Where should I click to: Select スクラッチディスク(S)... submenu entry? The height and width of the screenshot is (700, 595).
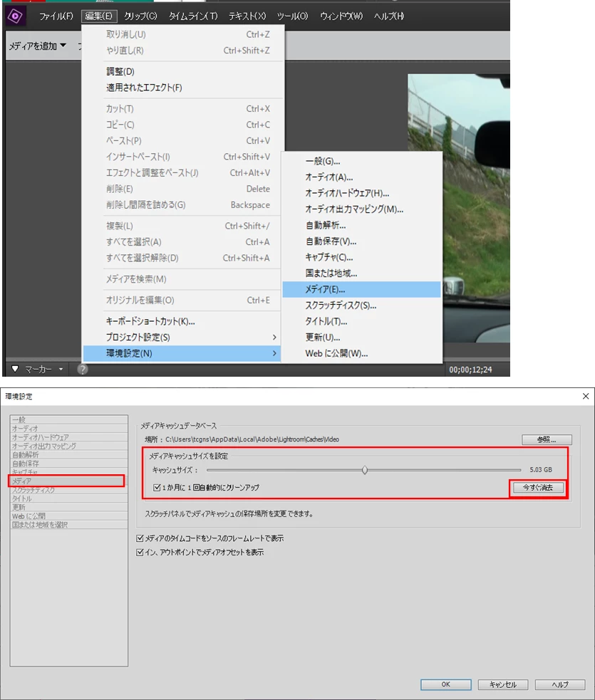(x=362, y=305)
